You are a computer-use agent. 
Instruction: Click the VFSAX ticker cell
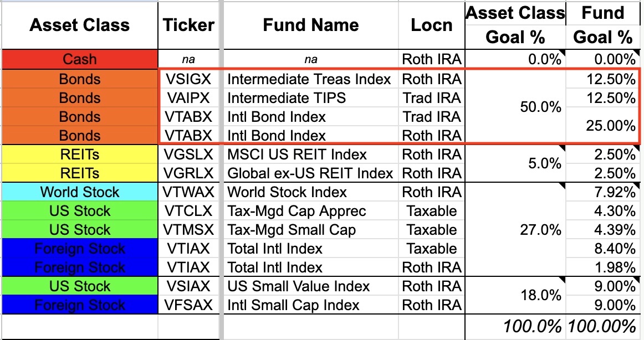[188, 305]
